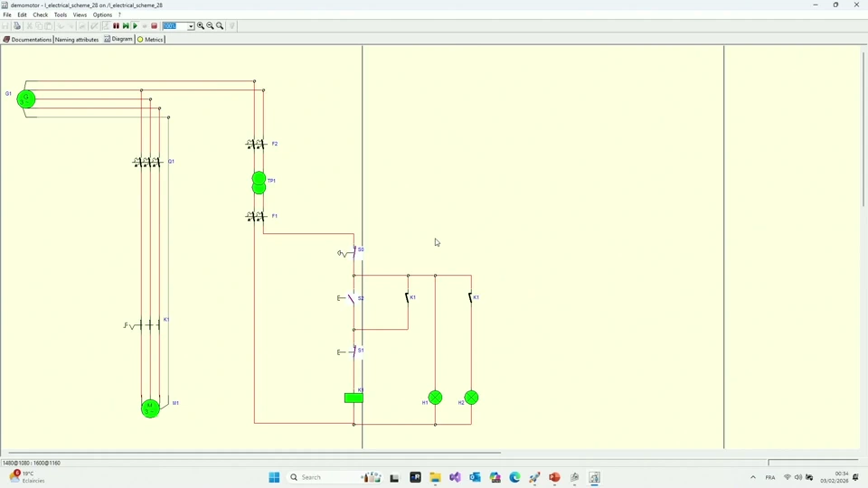
Task: Start simulation with the green play icon
Action: [x=135, y=26]
